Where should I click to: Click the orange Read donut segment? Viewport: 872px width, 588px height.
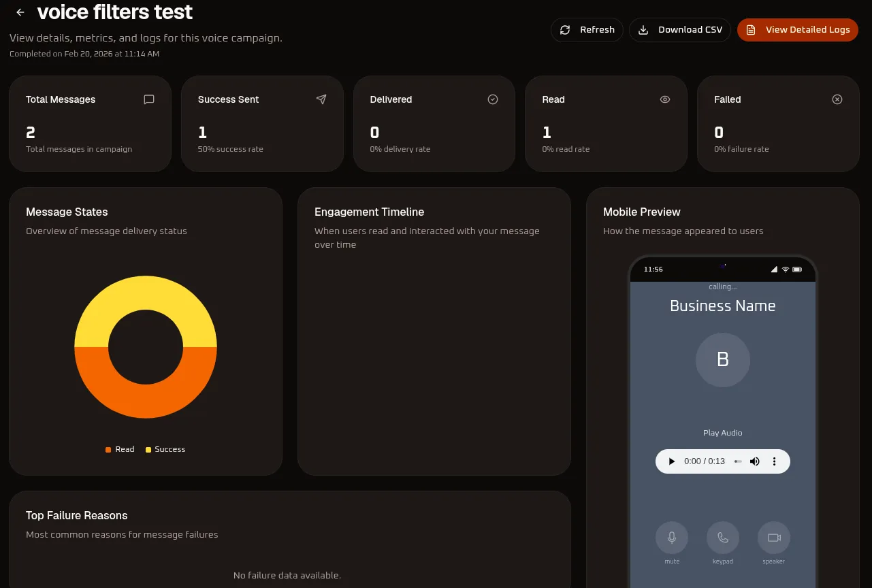click(x=146, y=402)
